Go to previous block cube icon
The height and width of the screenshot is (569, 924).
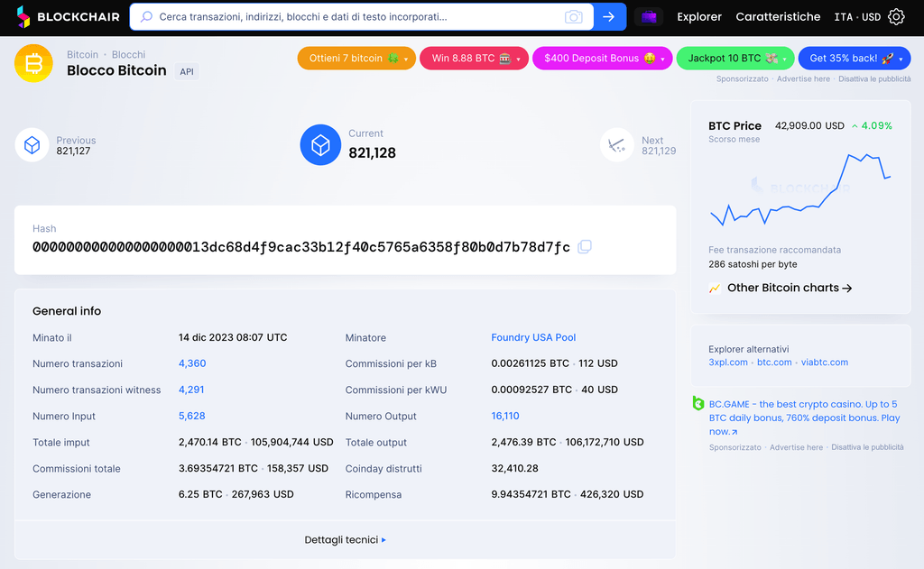pos(32,145)
